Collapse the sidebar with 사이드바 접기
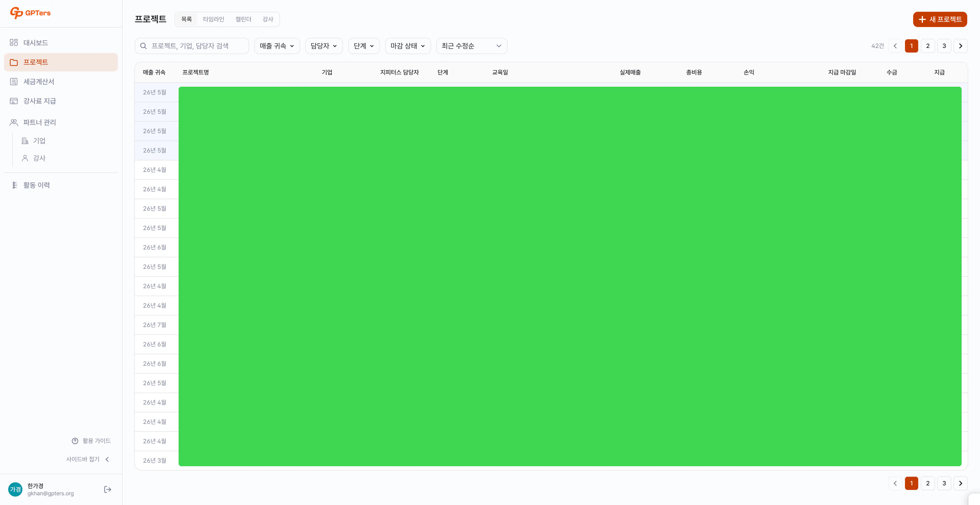Screen dimensions: 980x505 [x=88, y=459]
